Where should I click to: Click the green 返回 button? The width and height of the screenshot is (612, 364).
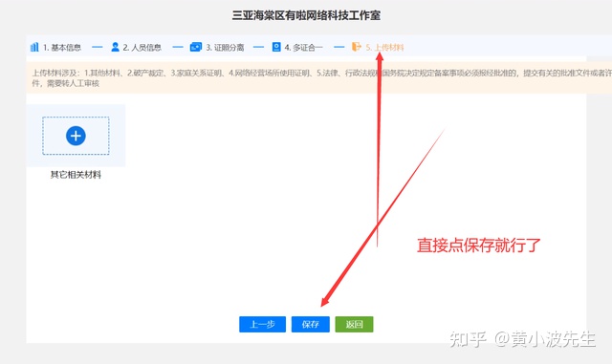[x=354, y=324]
